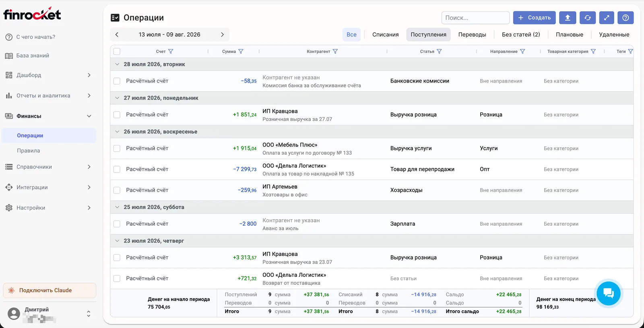The width and height of the screenshot is (644, 328).
Task: Select the Плановые tab
Action: [570, 35]
